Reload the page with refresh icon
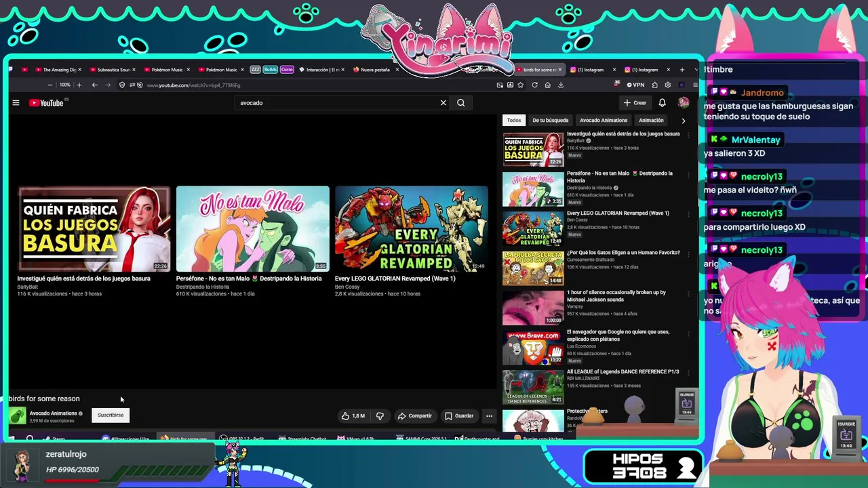 [x=534, y=85]
